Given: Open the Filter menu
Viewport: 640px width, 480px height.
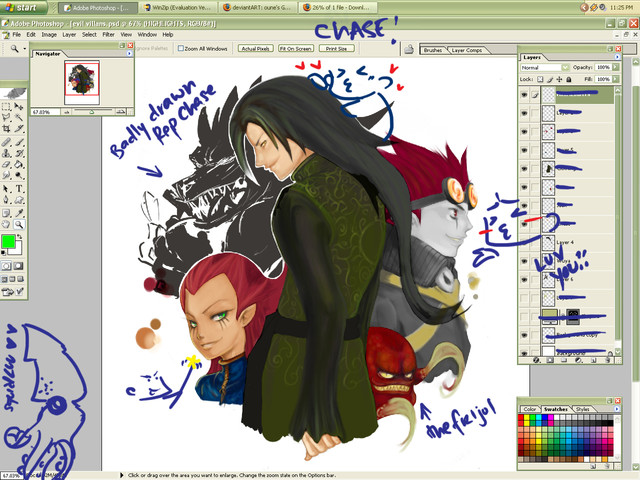Looking at the screenshot, I should click(x=108, y=35).
